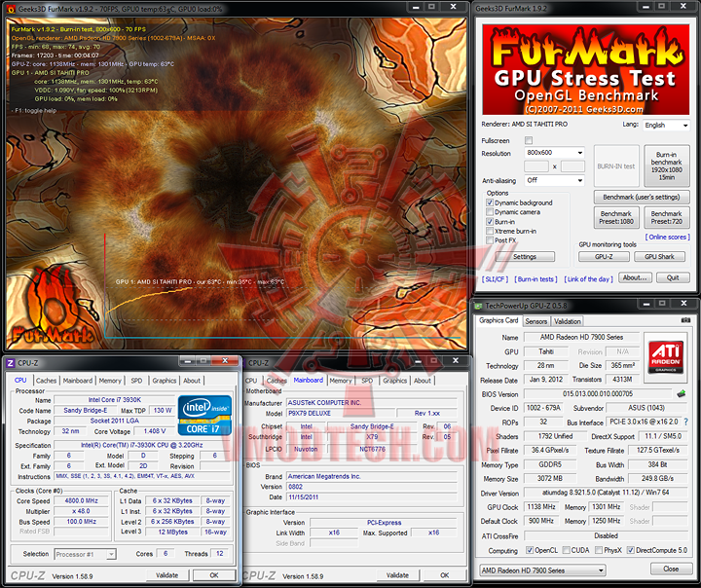Click the CPU-Z title bar Z icon
Image resolution: width=701 pixels, height=588 pixels.
click(x=11, y=363)
